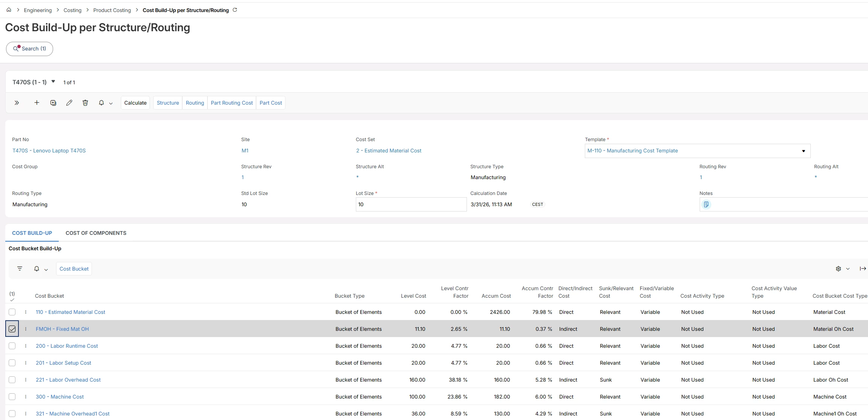This screenshot has height=420, width=868.
Task: Click the duplicate record icon
Action: click(x=53, y=103)
